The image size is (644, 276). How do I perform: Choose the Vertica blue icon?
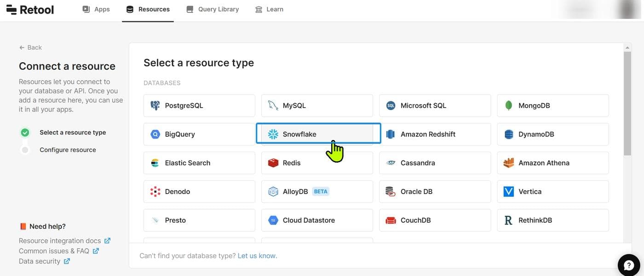pos(509,191)
